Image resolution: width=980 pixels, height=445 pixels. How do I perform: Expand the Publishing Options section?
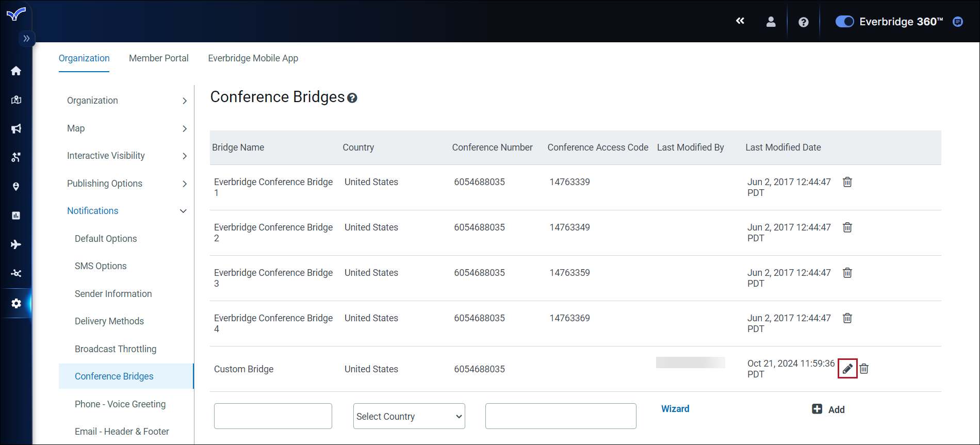(126, 184)
